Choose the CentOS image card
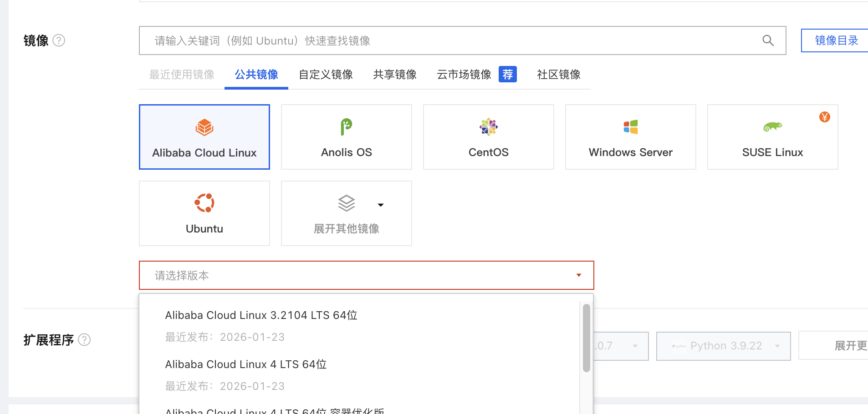The image size is (868, 414). [489, 137]
